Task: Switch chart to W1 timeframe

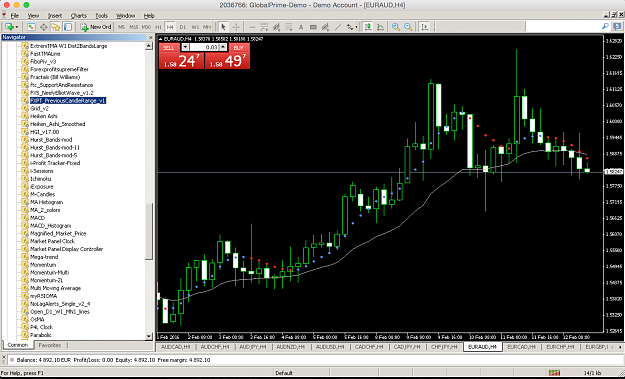Action: coord(195,27)
